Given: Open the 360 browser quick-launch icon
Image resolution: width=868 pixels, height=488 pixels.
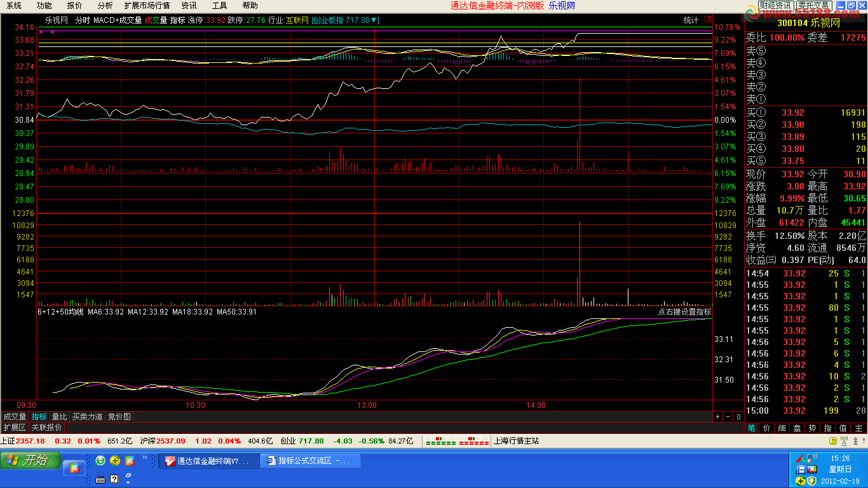Looking at the screenshot, I should pyautogui.click(x=100, y=461).
